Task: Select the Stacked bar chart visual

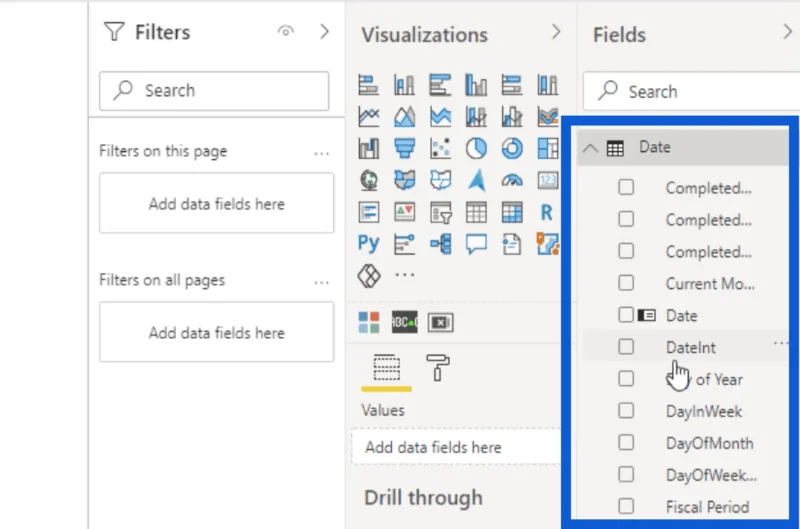Action: [368, 85]
